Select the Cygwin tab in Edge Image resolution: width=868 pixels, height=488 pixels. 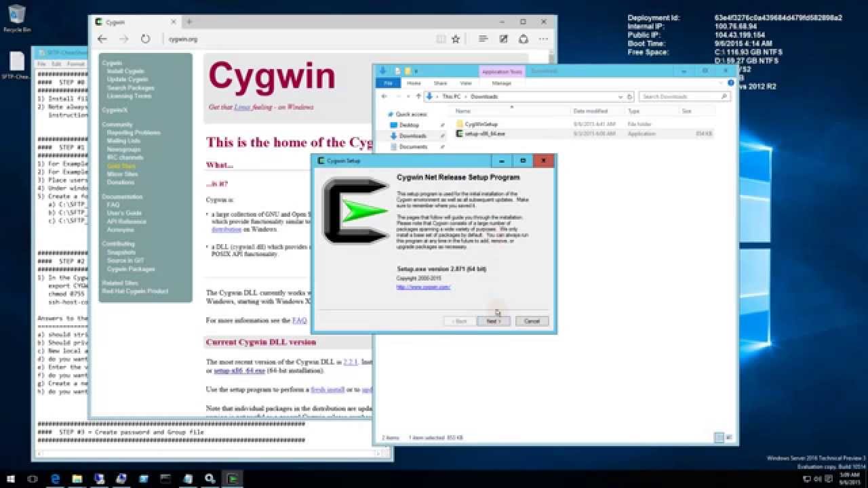coord(136,22)
